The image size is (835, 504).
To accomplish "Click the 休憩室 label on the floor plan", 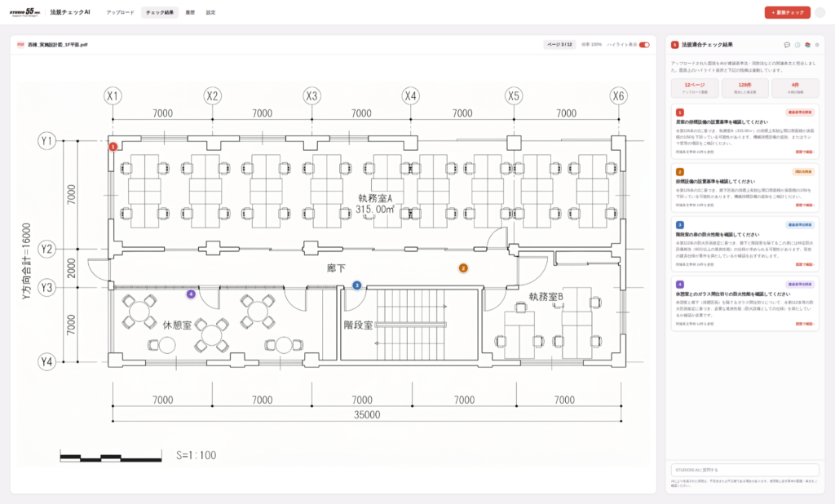I will click(177, 325).
